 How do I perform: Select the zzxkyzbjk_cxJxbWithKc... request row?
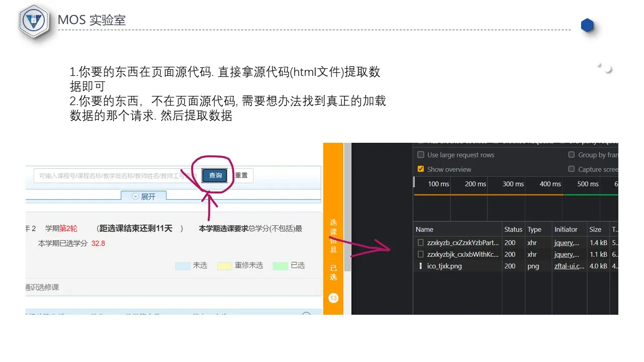coord(516,254)
